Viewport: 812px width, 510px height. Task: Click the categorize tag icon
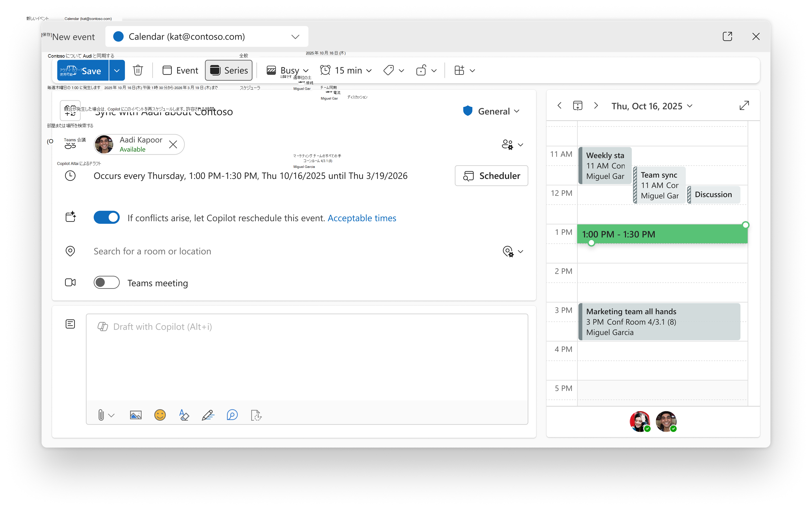pyautogui.click(x=388, y=71)
